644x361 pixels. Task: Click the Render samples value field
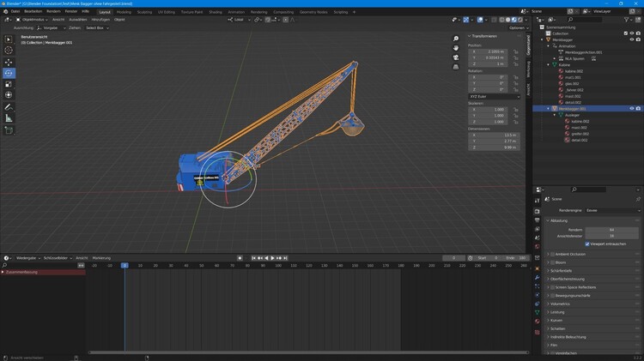[611, 230]
